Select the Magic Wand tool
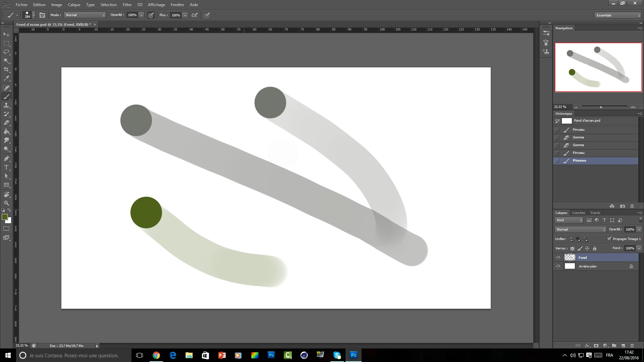This screenshot has width=644, height=362. [x=6, y=61]
